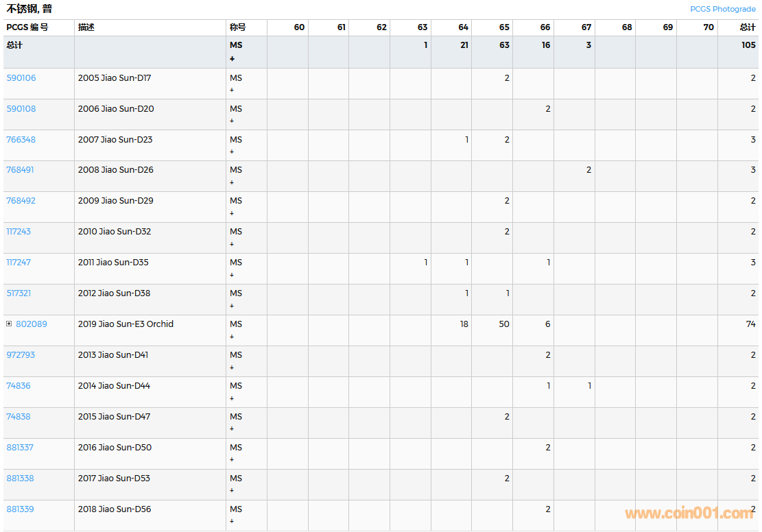Select PCGS number 117247 link
The height and width of the screenshot is (532, 762).
(19, 263)
